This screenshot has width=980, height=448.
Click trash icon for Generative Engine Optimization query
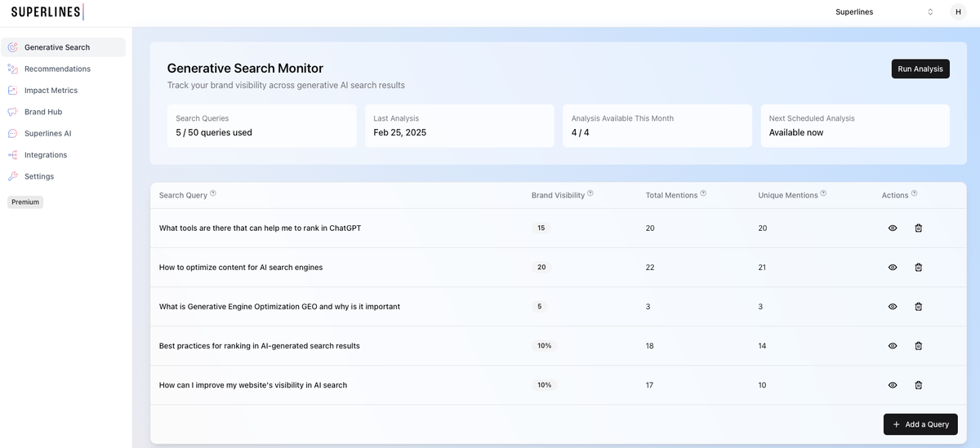[918, 307]
